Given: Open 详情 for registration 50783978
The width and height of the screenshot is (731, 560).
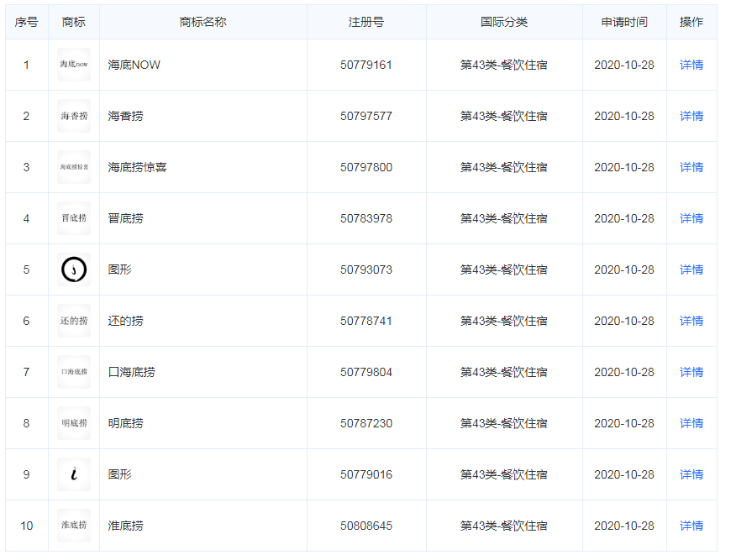Looking at the screenshot, I should (x=691, y=217).
